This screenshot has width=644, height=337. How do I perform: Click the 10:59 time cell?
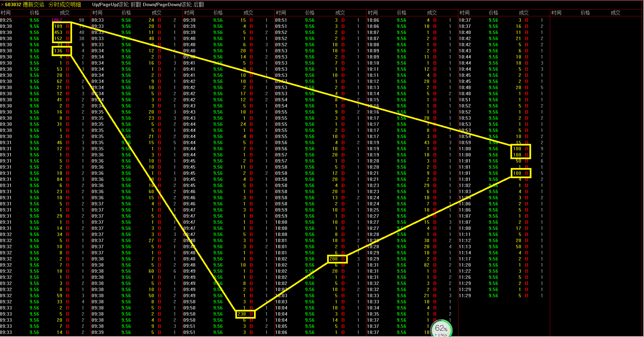coord(465,142)
